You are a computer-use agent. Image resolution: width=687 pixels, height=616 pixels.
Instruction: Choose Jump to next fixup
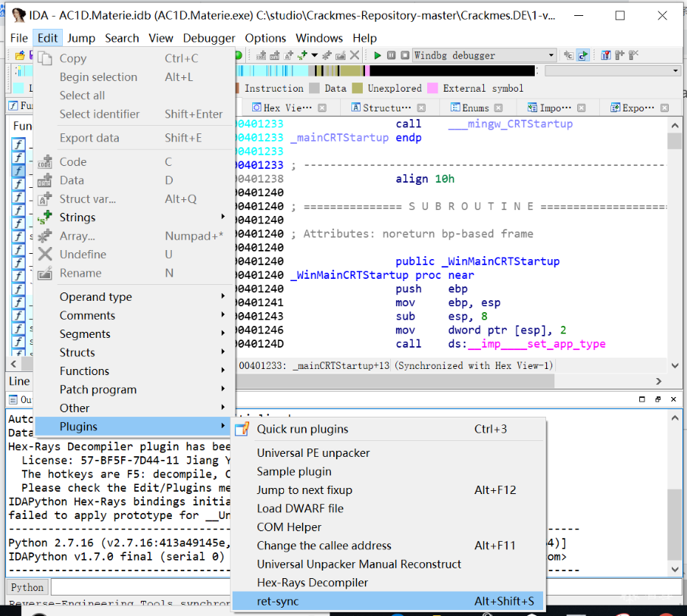pos(388,490)
